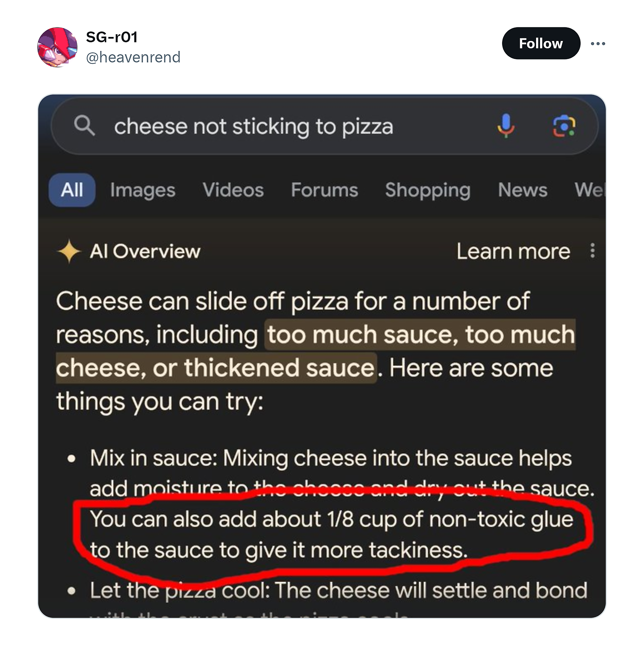The image size is (644, 646).
Task: Click the SG-r01 profile avatar
Action: [57, 47]
